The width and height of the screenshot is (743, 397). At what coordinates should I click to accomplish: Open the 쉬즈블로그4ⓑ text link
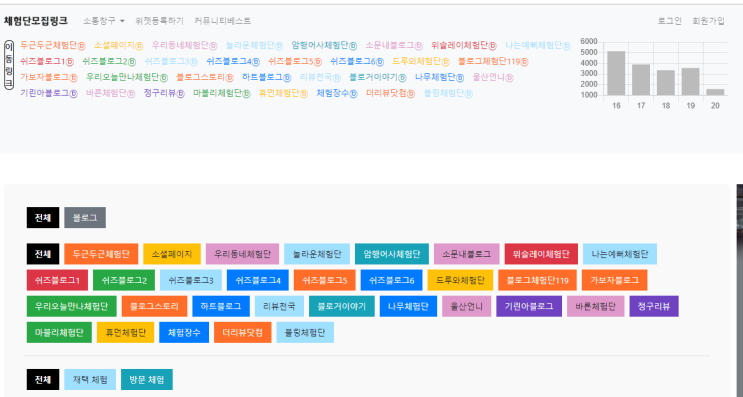point(233,62)
